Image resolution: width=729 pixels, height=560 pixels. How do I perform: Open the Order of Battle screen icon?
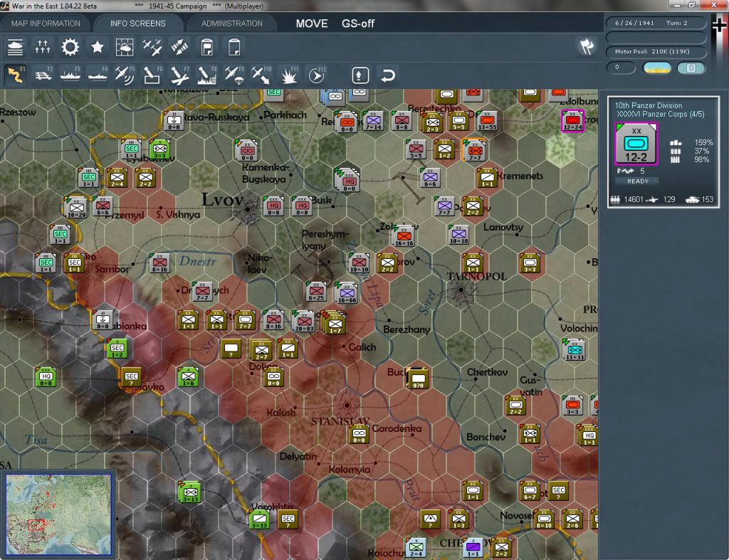(x=16, y=47)
